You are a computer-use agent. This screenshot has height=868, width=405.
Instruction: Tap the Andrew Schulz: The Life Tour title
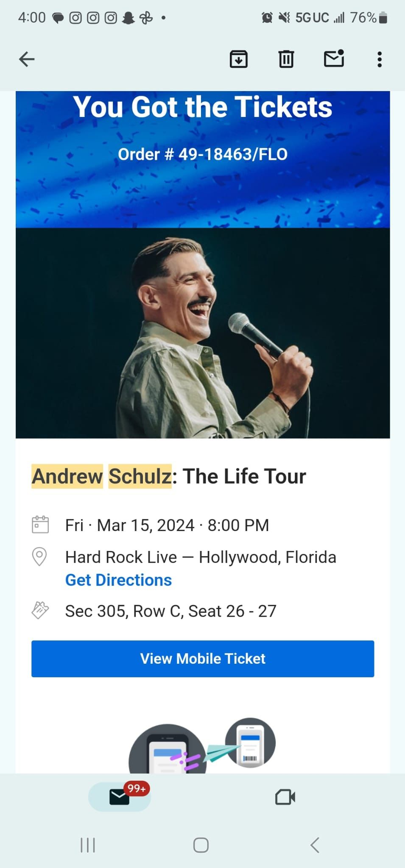169,476
